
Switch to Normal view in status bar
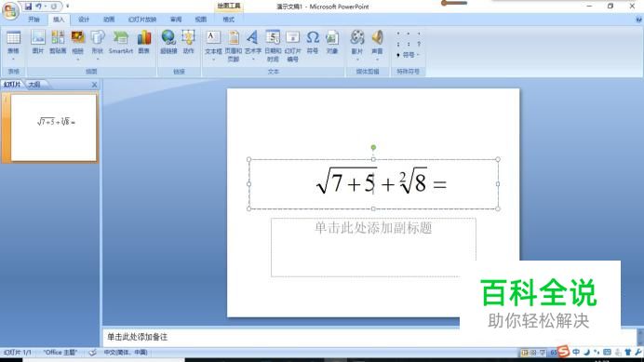pos(525,353)
